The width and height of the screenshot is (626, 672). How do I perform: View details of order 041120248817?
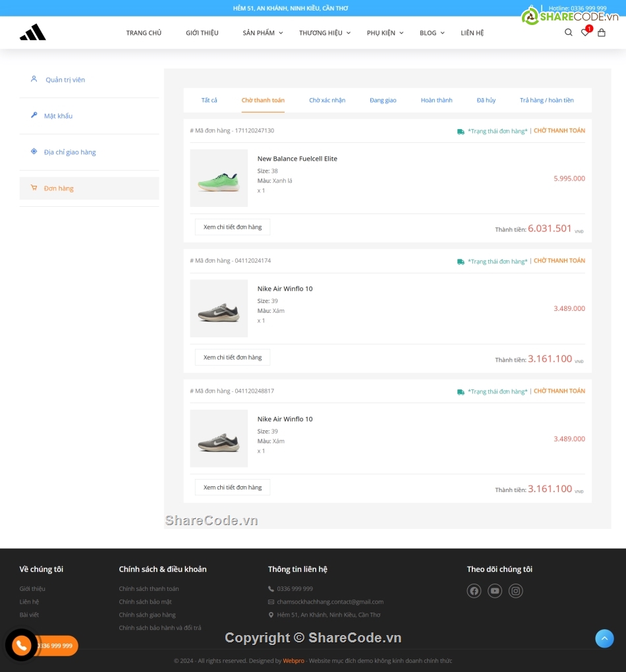(233, 488)
